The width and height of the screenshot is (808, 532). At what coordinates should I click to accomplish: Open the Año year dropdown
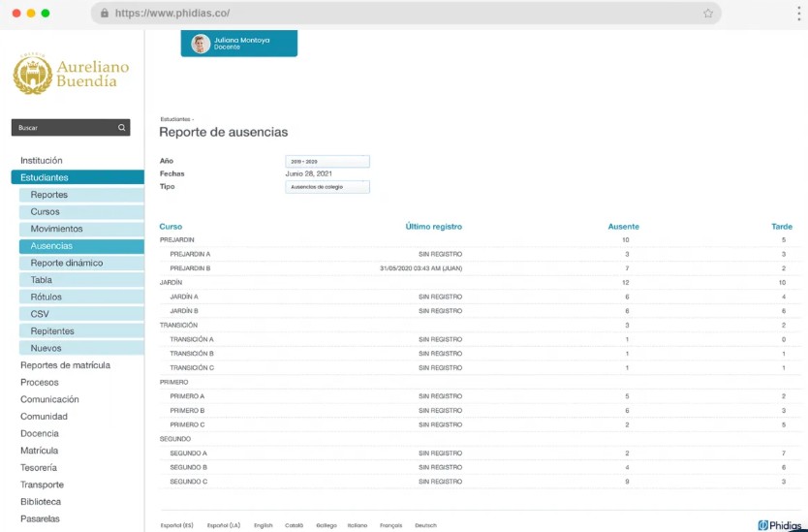tap(327, 162)
